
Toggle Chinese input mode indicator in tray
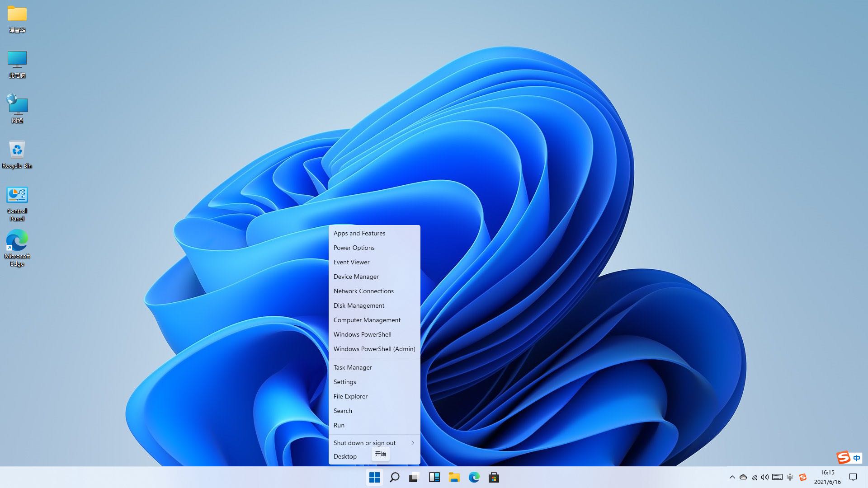coord(790,477)
